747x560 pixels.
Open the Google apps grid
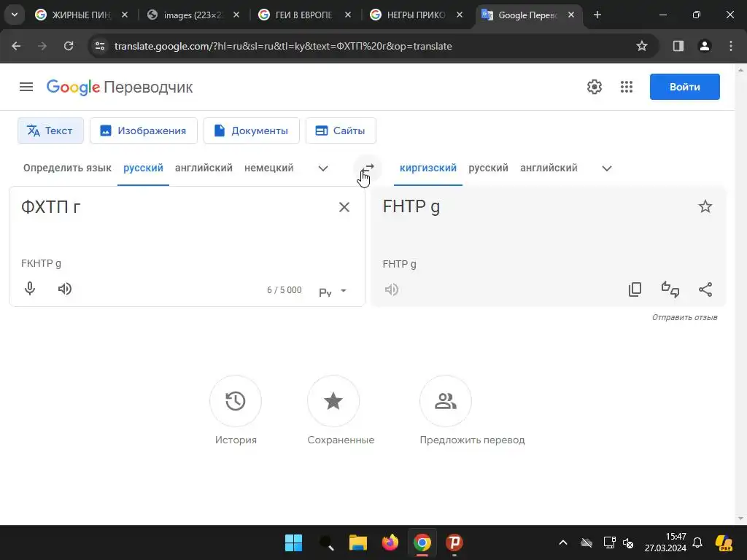627,87
